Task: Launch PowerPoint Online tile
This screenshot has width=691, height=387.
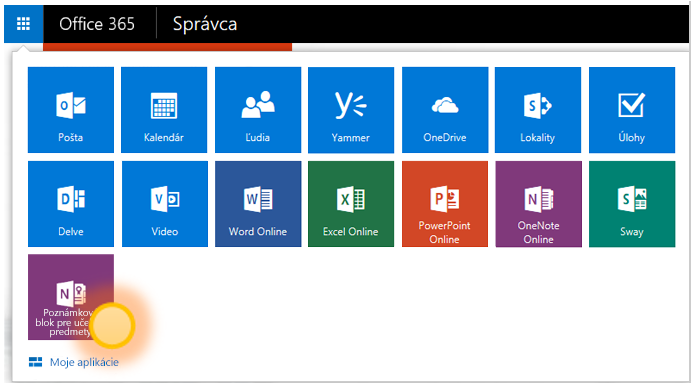Action: click(445, 204)
